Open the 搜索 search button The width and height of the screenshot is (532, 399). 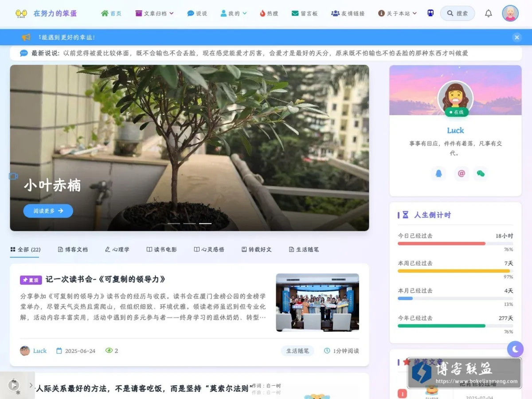coord(458,13)
